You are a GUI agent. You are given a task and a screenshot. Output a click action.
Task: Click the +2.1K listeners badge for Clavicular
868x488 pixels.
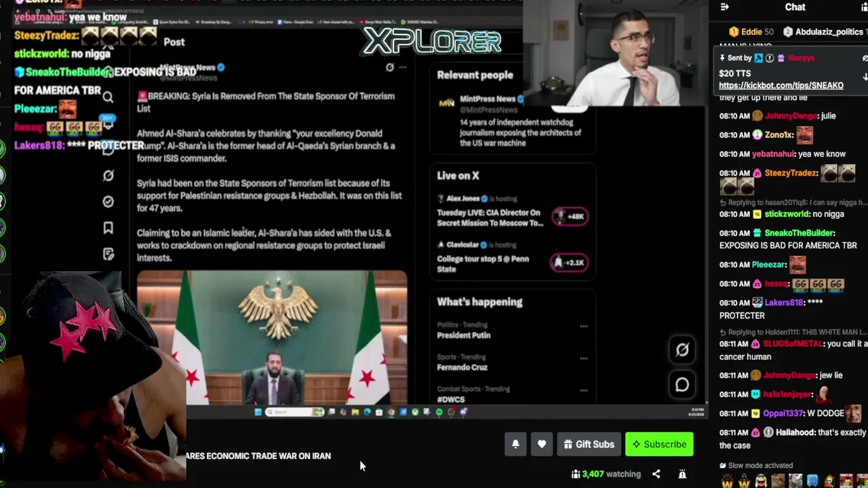point(570,262)
